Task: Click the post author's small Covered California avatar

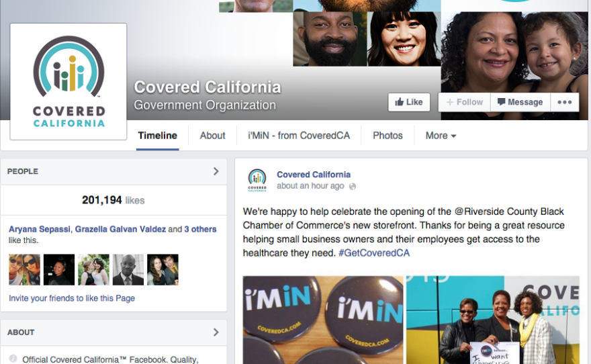Action: pyautogui.click(x=257, y=181)
